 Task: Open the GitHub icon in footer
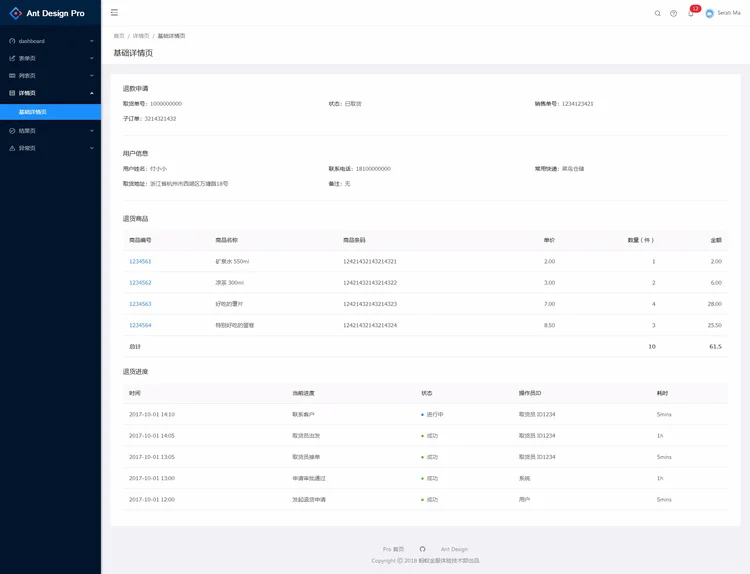click(x=422, y=549)
